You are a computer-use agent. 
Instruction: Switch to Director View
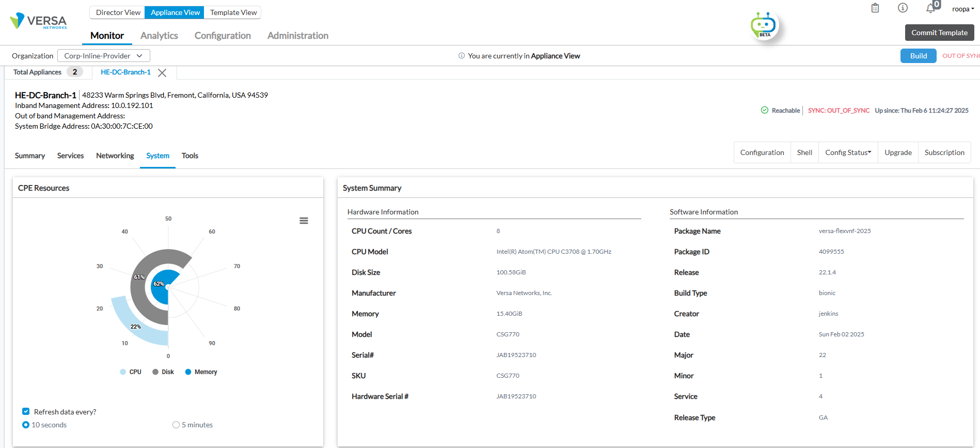(x=118, y=12)
